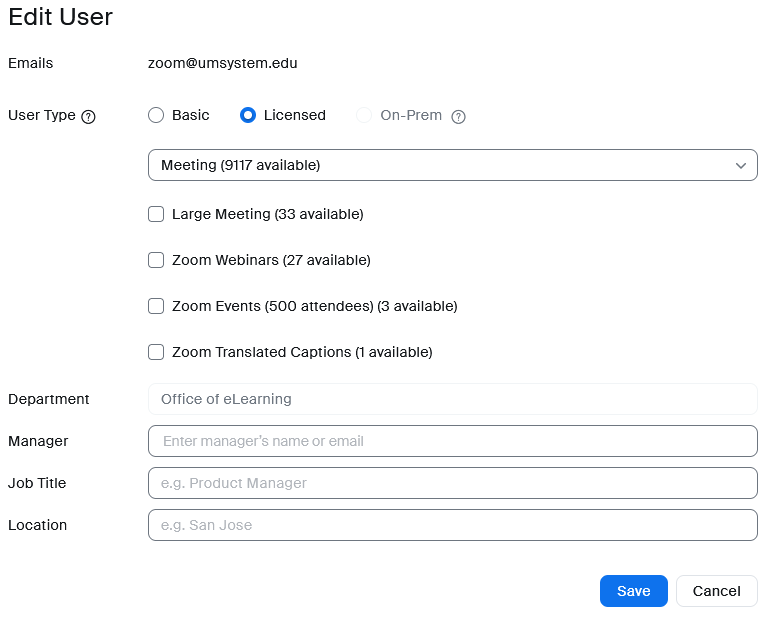The image size is (775, 627).
Task: Tick Zoom Translated Captions checkbox
Action: coord(156,352)
